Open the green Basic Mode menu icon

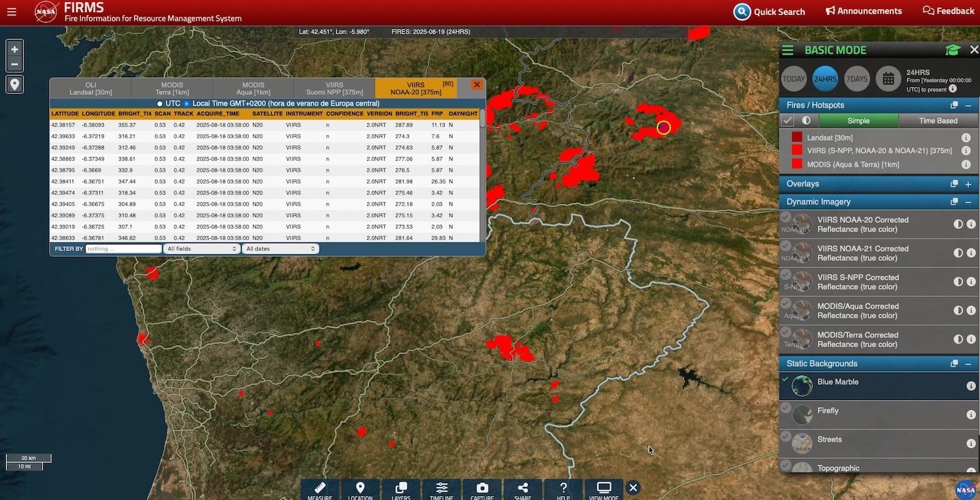pos(788,50)
